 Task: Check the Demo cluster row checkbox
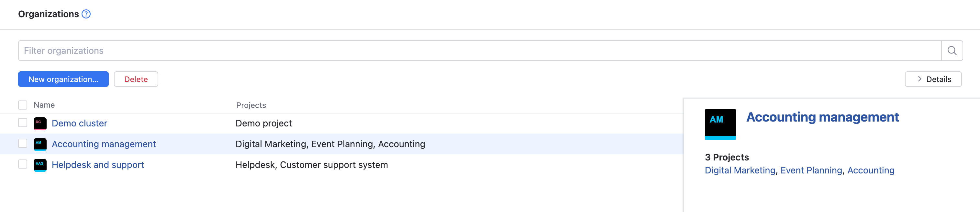[23, 123]
